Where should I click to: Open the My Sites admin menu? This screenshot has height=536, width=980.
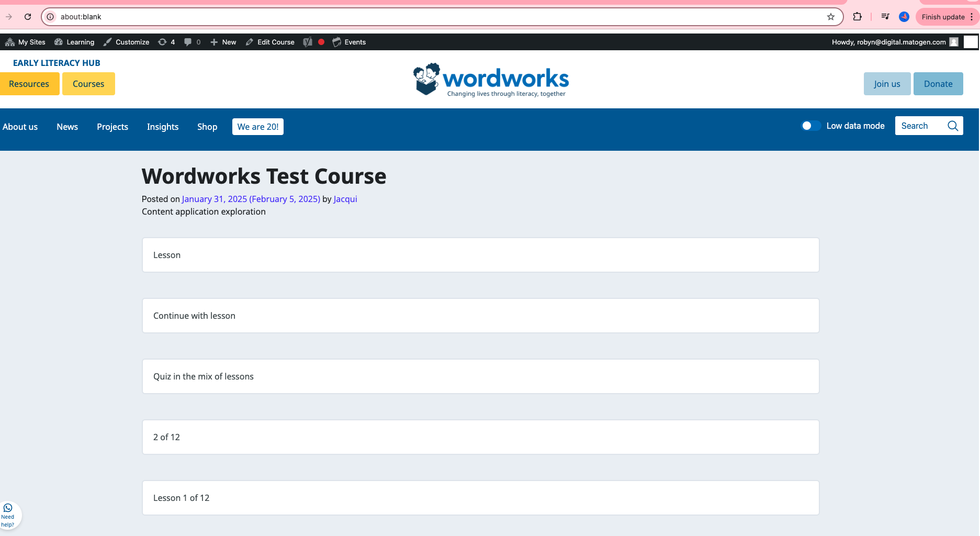tap(26, 42)
